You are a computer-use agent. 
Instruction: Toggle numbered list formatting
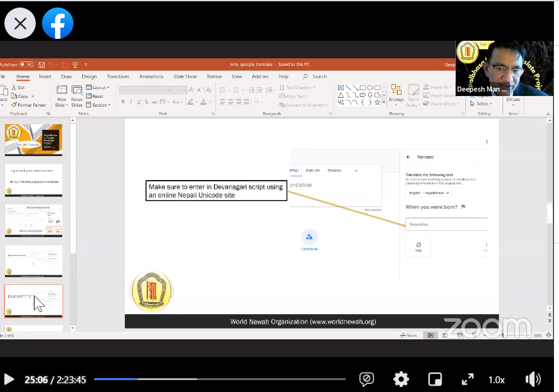pyautogui.click(x=237, y=90)
